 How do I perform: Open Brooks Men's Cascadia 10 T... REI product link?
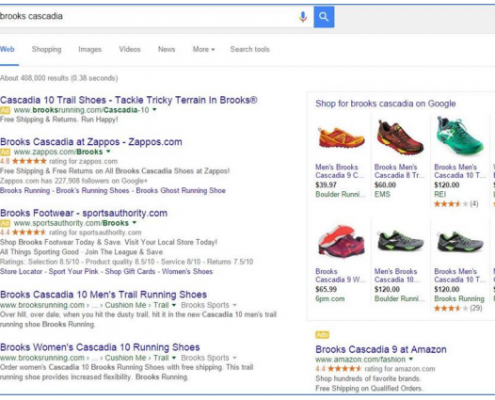460,171
